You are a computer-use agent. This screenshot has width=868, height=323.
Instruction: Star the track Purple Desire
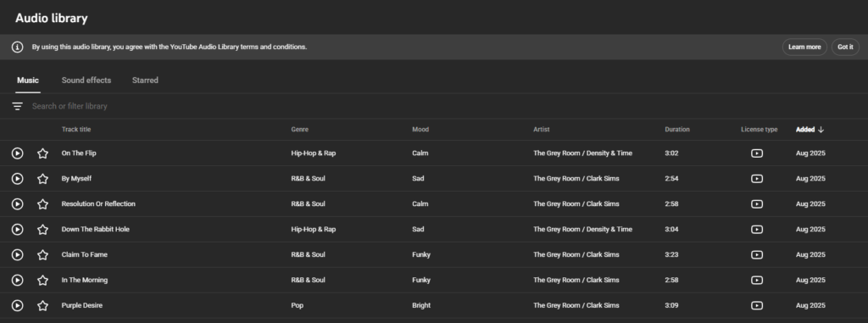tap(42, 305)
